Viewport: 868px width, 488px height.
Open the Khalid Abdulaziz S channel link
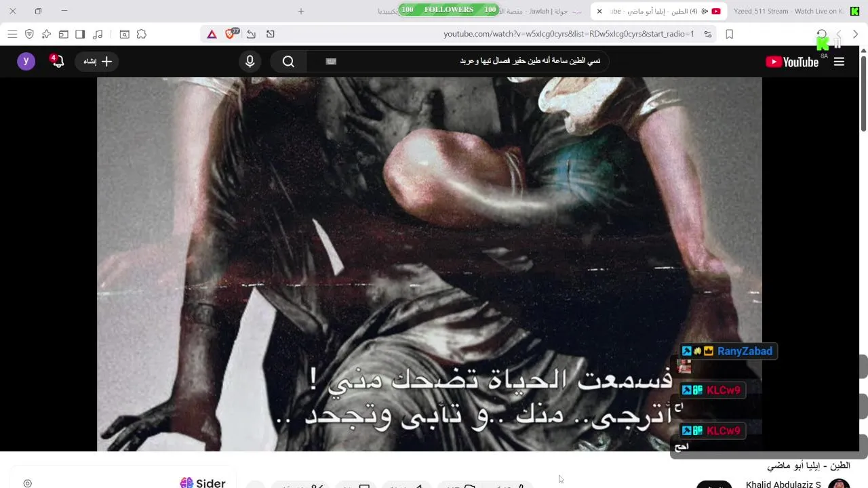point(783,485)
